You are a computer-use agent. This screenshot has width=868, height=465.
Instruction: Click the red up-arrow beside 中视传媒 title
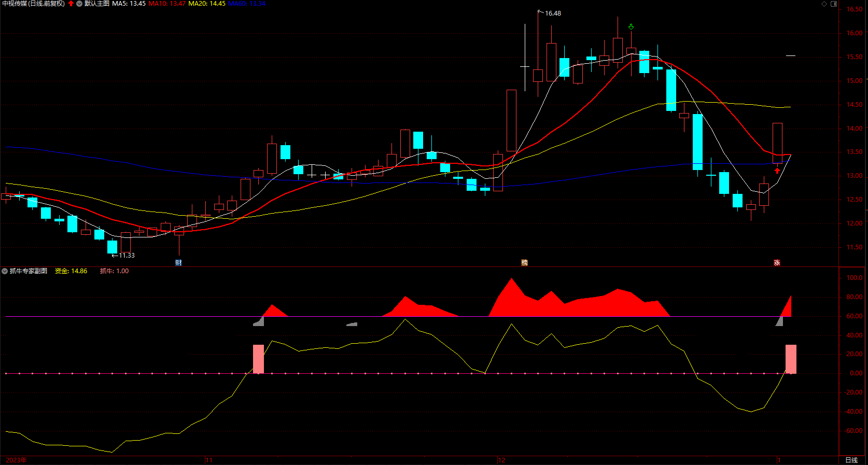pyautogui.click(x=71, y=4)
